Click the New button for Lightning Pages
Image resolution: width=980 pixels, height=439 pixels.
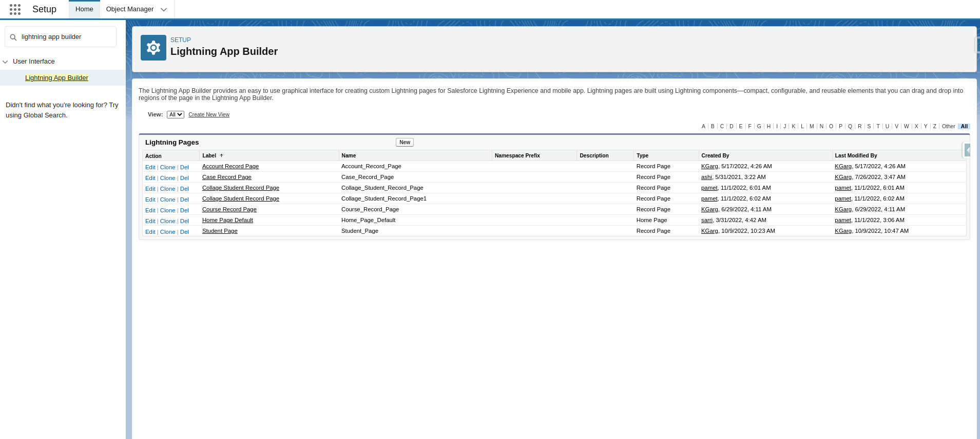(405, 143)
